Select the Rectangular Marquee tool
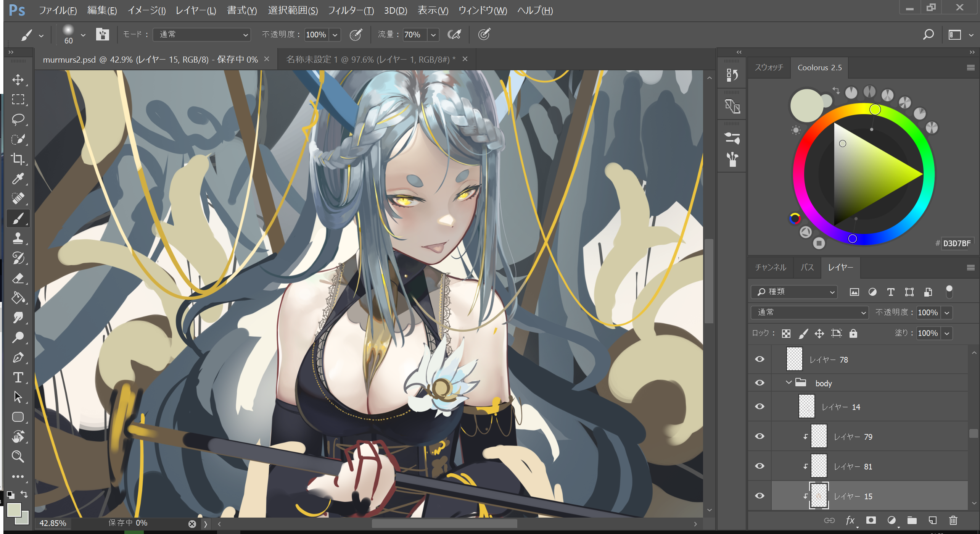 click(x=18, y=99)
